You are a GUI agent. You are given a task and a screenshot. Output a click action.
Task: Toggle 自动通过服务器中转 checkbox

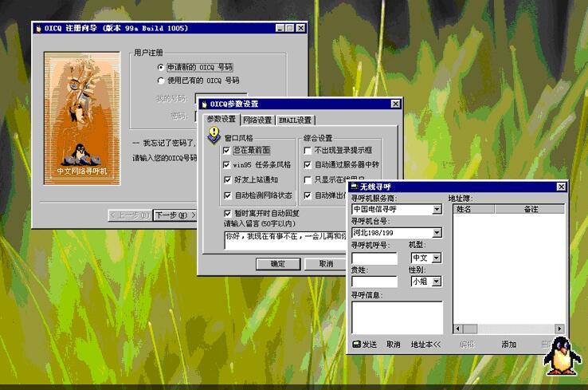(308, 165)
